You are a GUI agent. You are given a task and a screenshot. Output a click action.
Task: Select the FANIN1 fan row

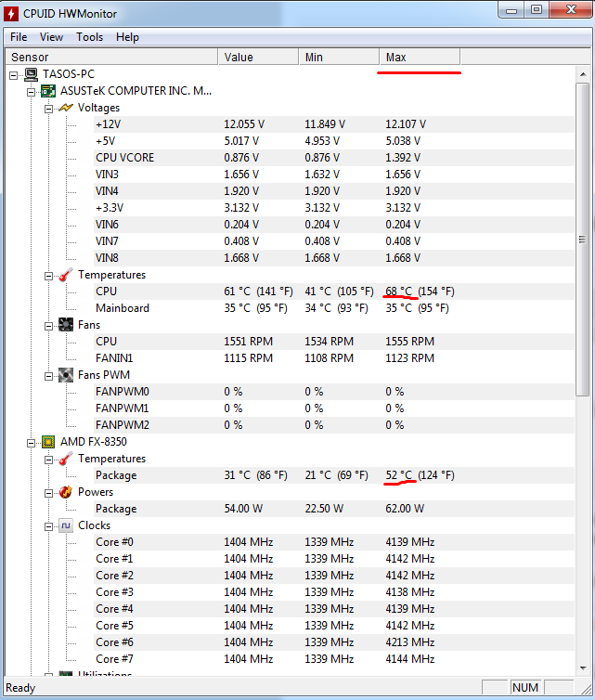coord(334,358)
